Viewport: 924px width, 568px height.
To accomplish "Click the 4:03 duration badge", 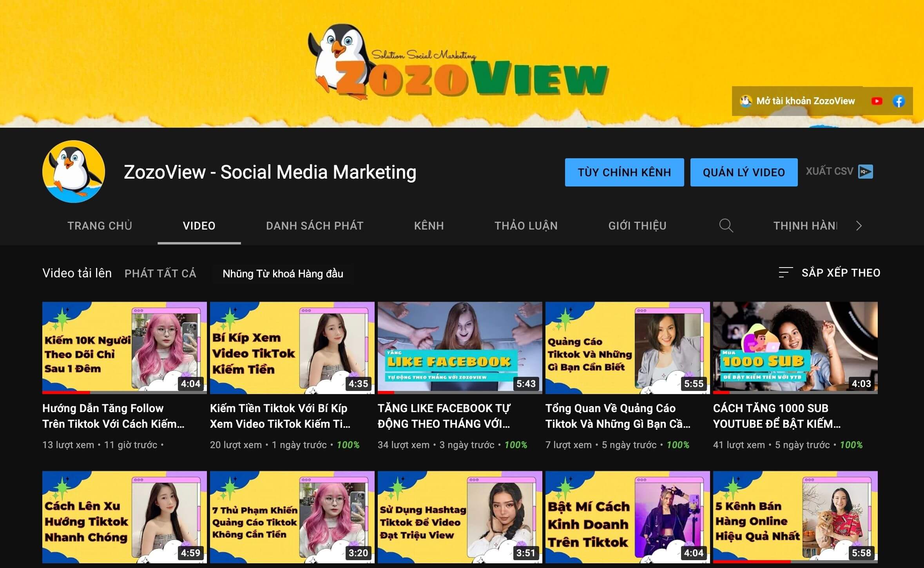I will tap(861, 383).
